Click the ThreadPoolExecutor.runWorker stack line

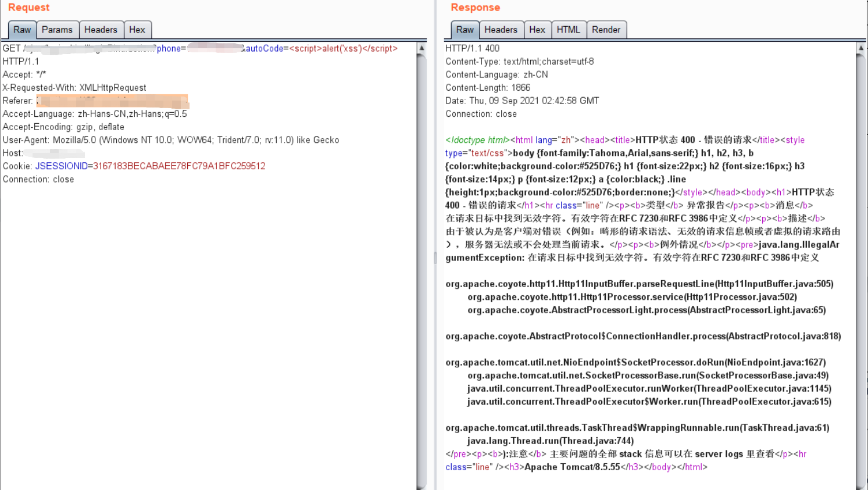pyautogui.click(x=649, y=388)
